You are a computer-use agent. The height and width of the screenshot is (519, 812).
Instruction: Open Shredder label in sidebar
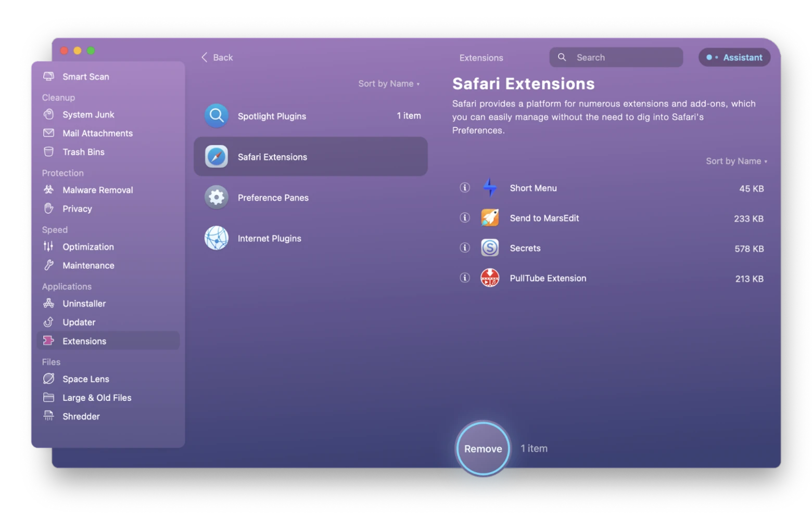pyautogui.click(x=81, y=416)
